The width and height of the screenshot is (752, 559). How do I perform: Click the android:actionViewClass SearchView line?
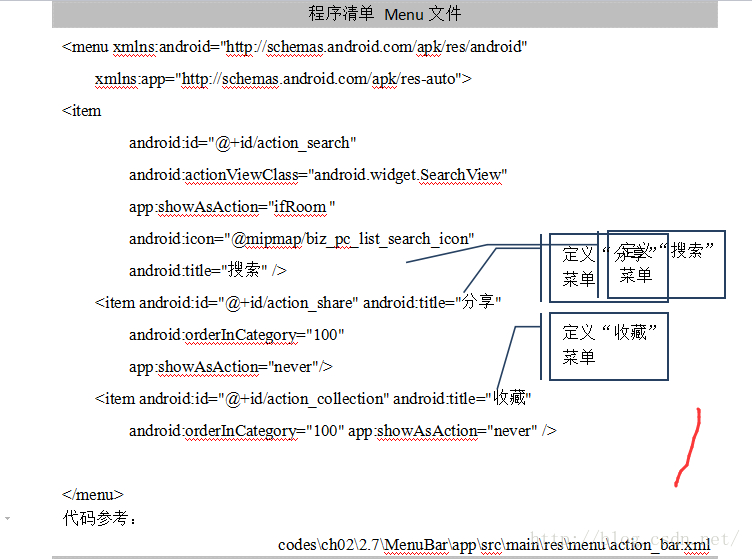318,175
